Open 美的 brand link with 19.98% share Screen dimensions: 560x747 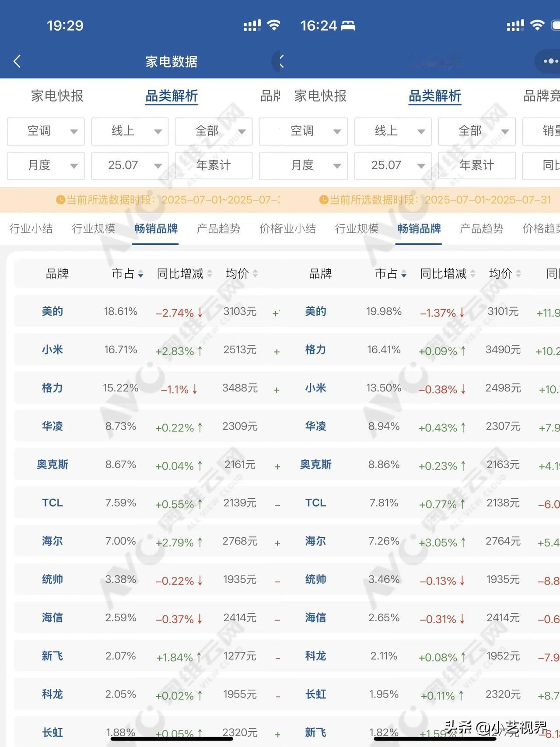tap(316, 312)
